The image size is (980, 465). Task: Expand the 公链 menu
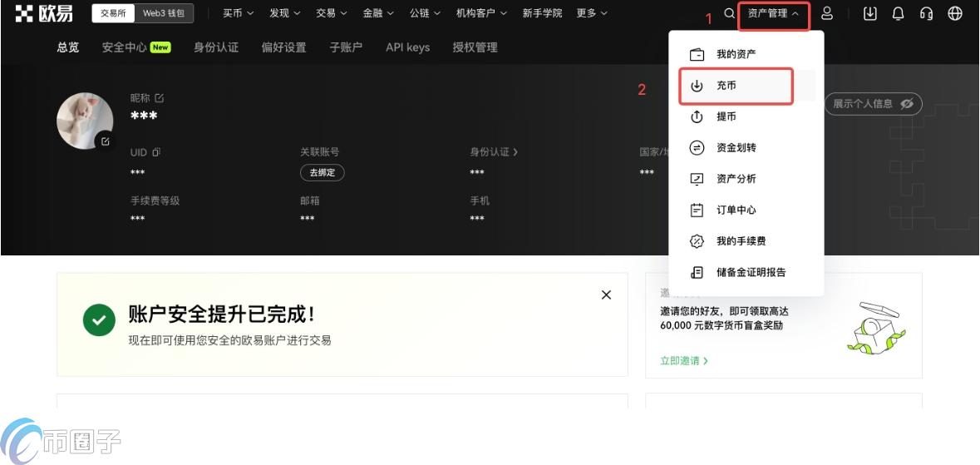tap(425, 13)
